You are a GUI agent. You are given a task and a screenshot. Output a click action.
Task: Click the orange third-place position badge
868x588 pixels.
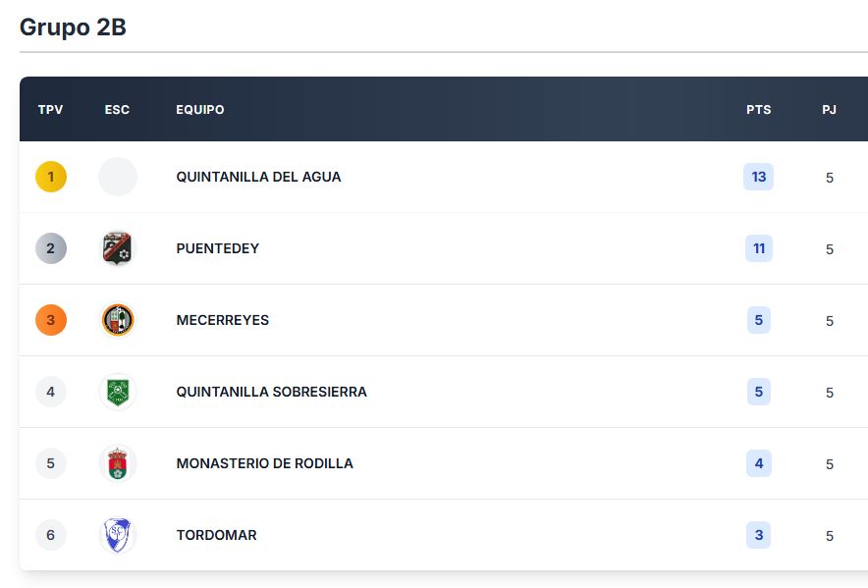[51, 320]
